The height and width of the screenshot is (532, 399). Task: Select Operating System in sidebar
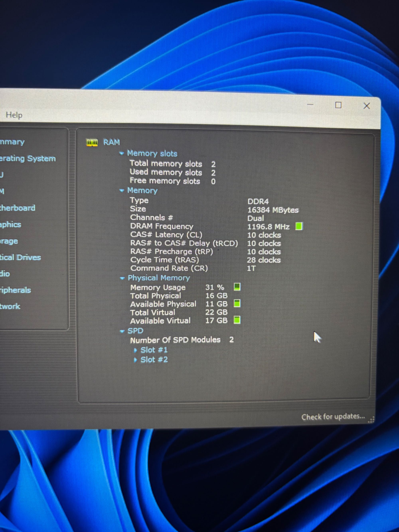[x=28, y=159]
